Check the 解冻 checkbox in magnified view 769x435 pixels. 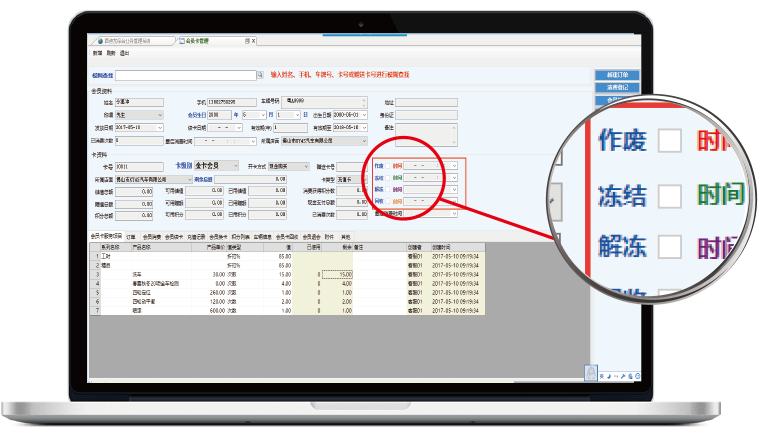coord(670,246)
